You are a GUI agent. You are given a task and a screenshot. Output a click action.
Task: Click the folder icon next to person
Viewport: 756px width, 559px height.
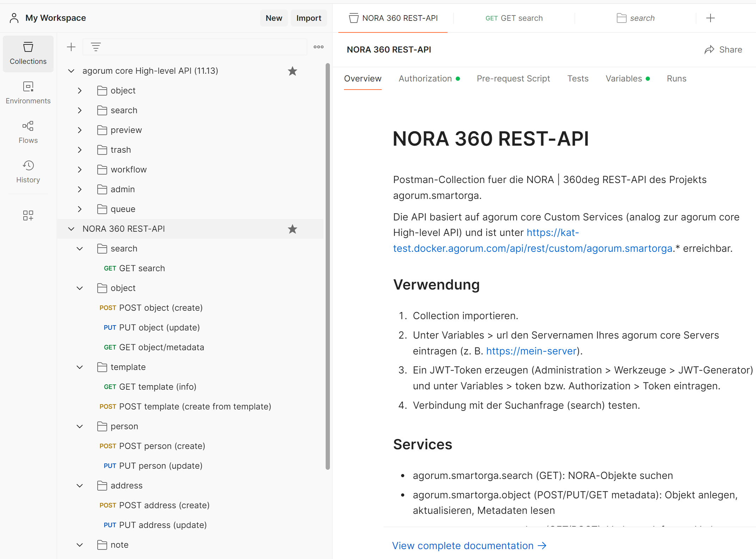pos(102,426)
